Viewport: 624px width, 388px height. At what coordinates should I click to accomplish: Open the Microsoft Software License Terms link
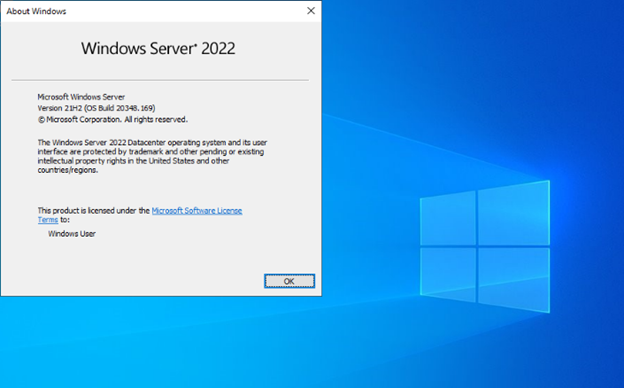coord(197,211)
